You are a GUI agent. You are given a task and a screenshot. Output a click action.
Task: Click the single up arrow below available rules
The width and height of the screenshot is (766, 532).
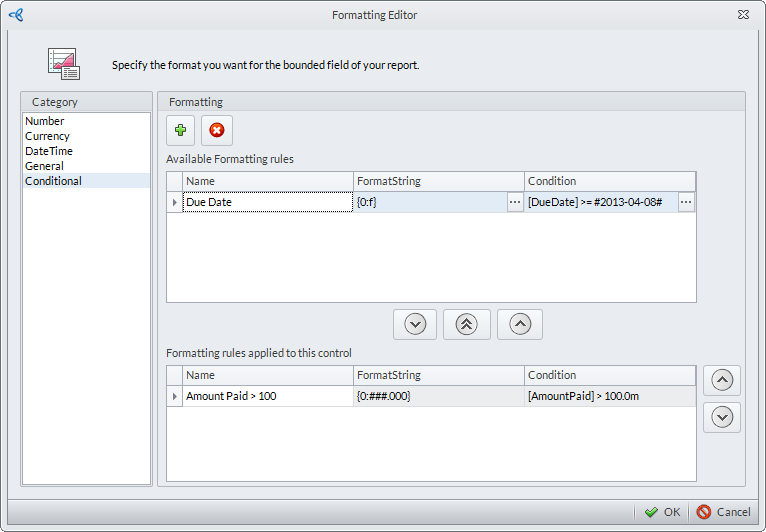[519, 324]
